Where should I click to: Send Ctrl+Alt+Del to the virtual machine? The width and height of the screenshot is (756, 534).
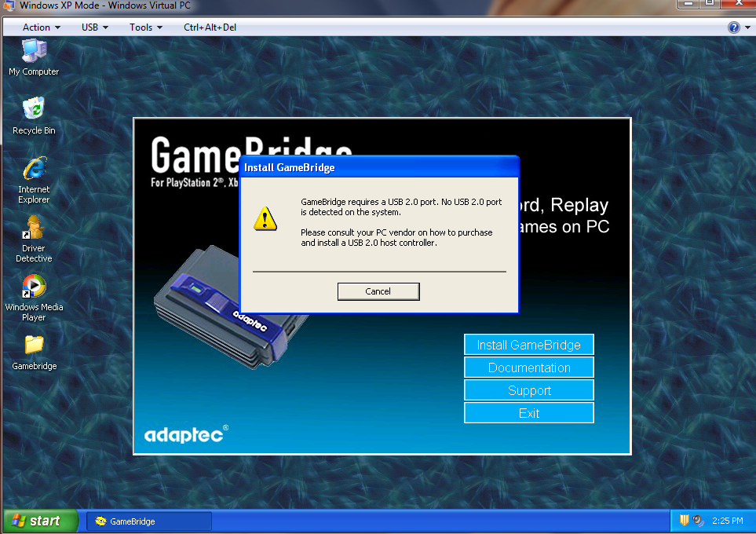(x=210, y=27)
